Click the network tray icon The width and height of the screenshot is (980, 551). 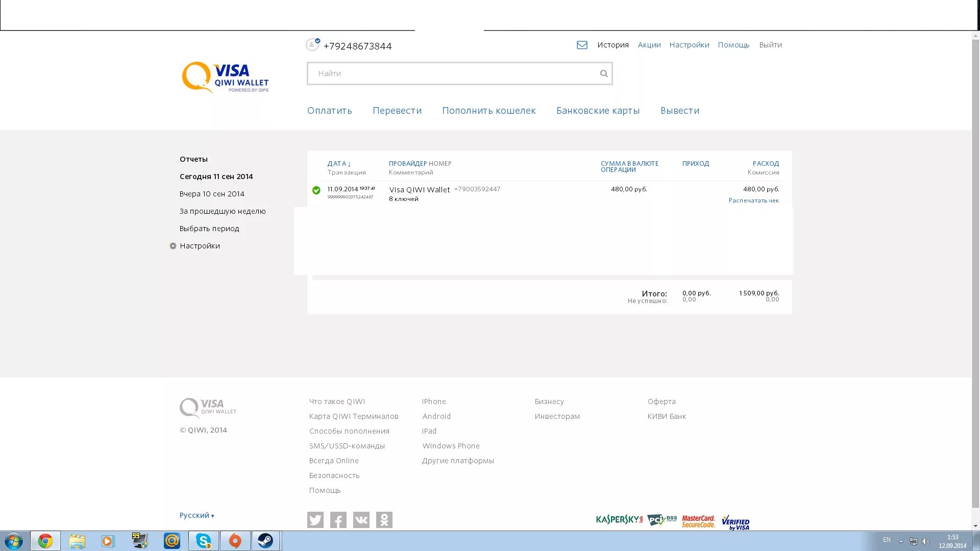tap(914, 541)
